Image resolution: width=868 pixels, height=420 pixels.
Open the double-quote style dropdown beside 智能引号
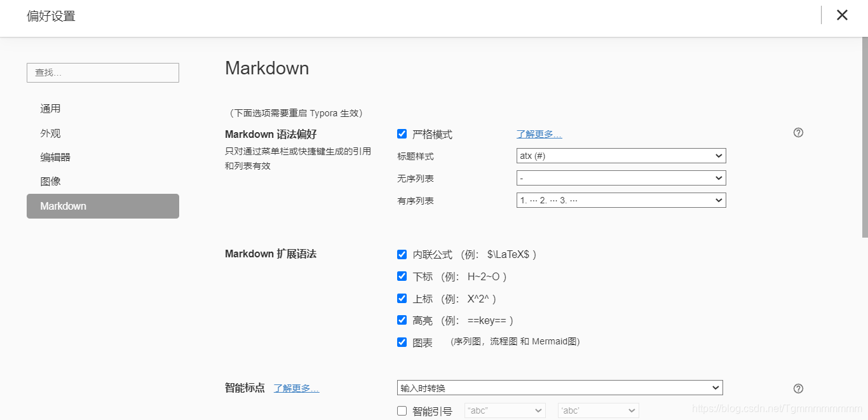tap(504, 410)
